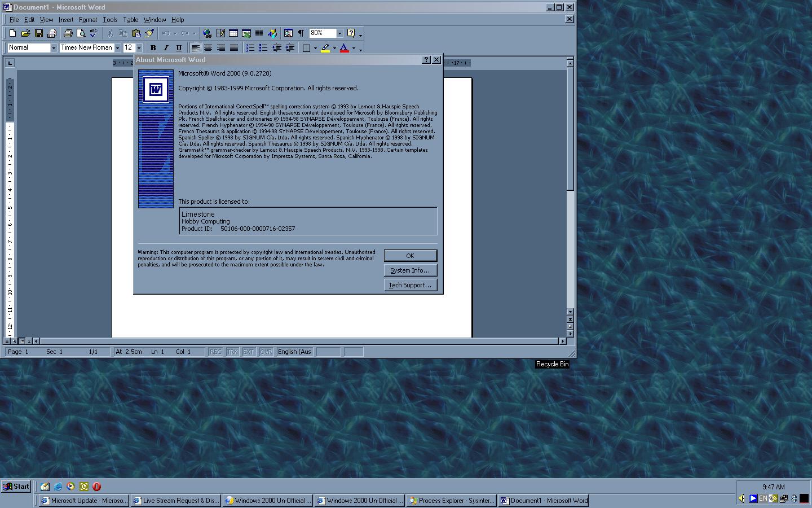Set Center paragraph alignment
The width and height of the screenshot is (812, 508).
tap(208, 48)
